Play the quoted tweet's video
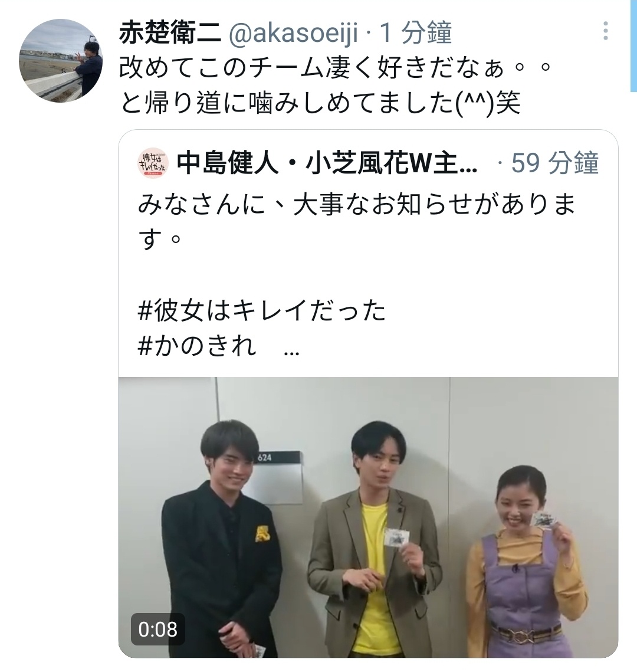Image resolution: width=637 pixels, height=672 pixels. tap(369, 517)
